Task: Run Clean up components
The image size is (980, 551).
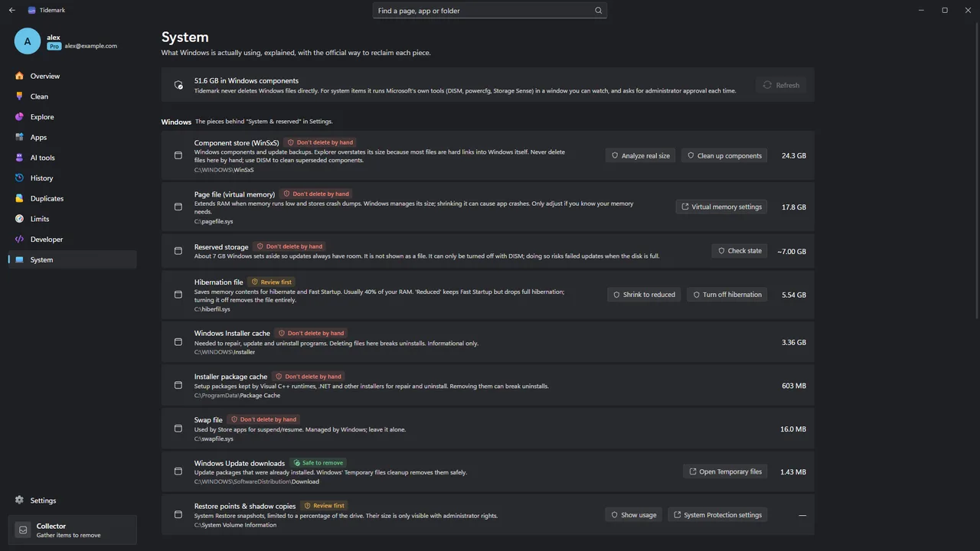Action: [x=724, y=155]
